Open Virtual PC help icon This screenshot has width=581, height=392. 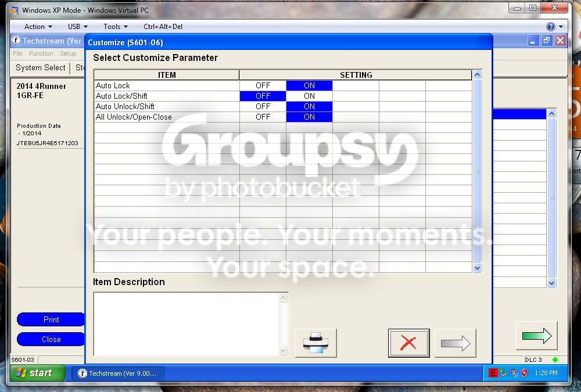[x=551, y=27]
